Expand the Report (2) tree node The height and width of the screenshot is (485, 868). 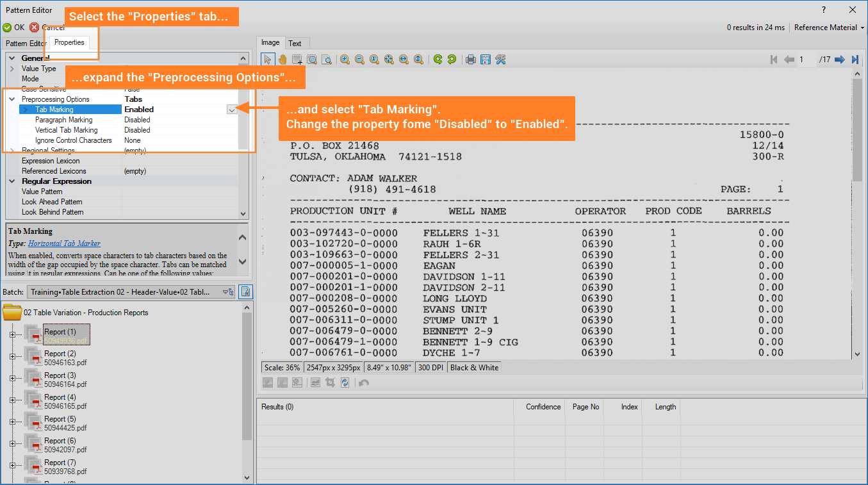[x=12, y=356]
